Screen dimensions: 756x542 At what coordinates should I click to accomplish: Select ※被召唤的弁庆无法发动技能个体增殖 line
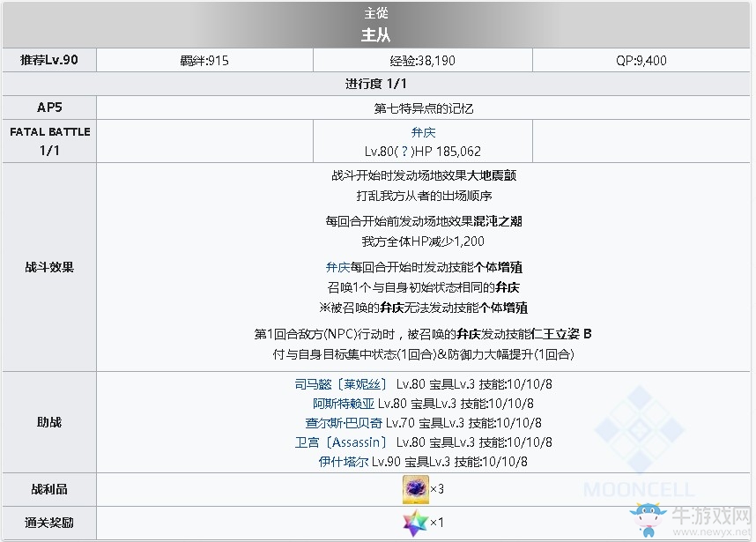423,308
